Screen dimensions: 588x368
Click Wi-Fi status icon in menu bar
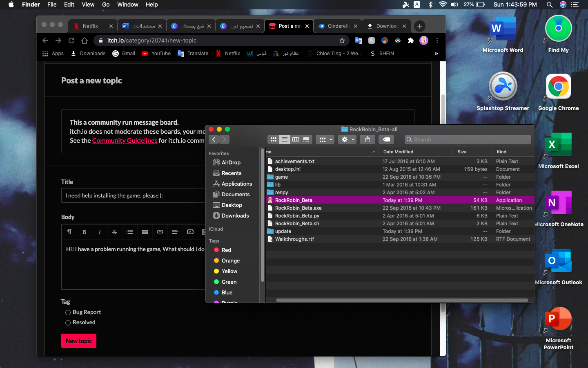tap(443, 4)
